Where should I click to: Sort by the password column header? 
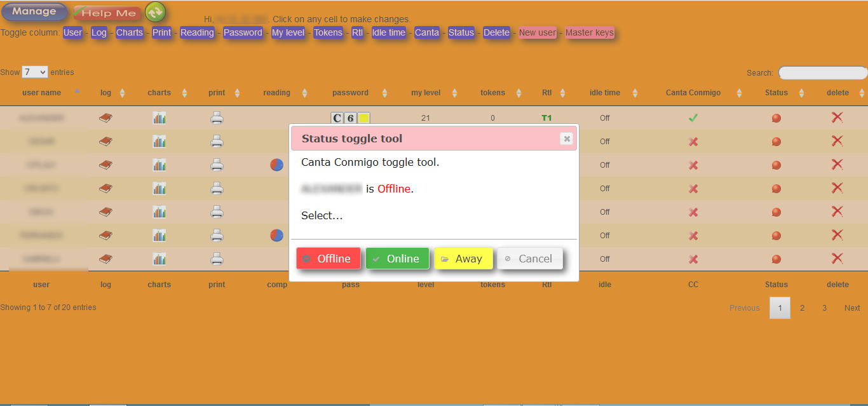[x=350, y=93]
